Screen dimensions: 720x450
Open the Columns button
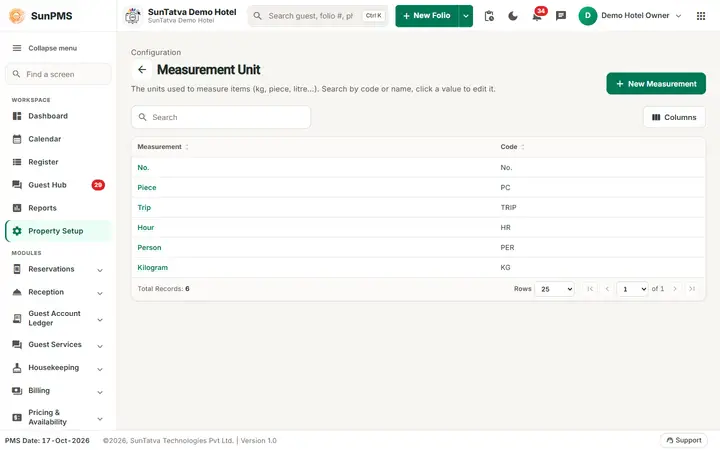coord(674,117)
